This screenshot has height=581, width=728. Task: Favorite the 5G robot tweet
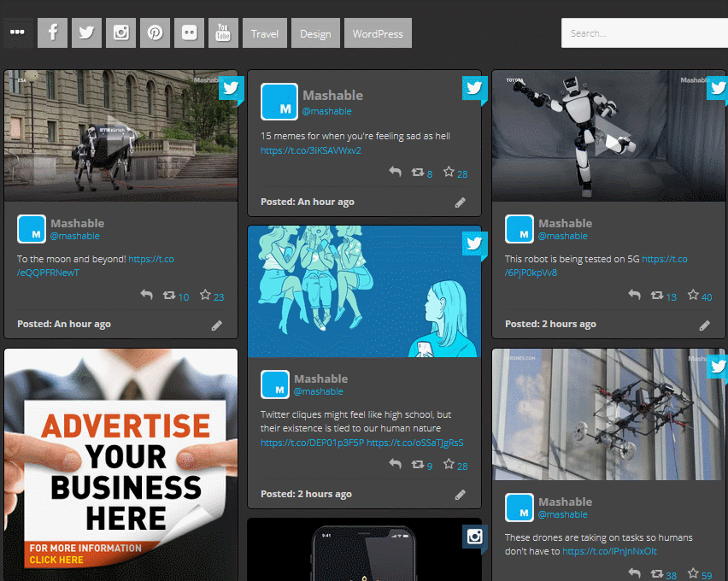pyautogui.click(x=693, y=295)
